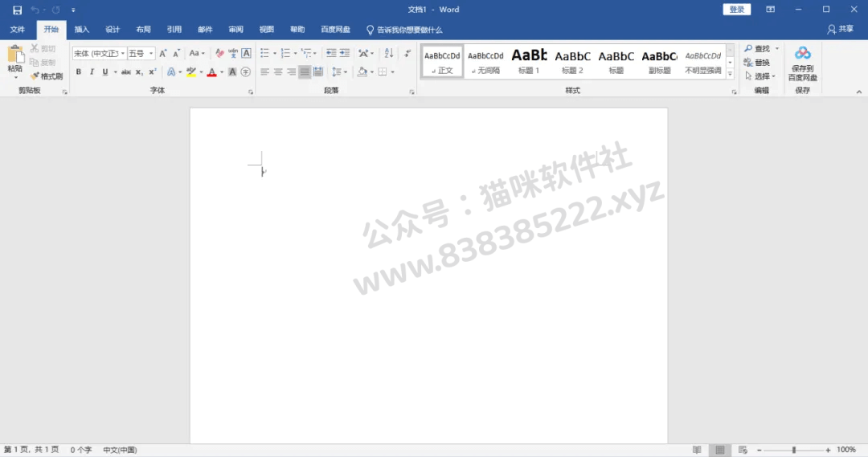This screenshot has height=457, width=868.
Task: Open the Select (选择) dropdown in editing
Action: point(760,76)
